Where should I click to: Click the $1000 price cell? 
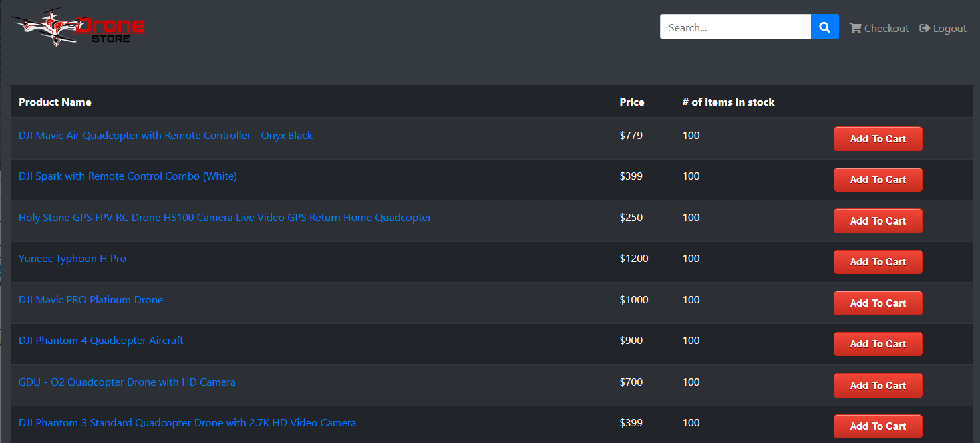634,300
